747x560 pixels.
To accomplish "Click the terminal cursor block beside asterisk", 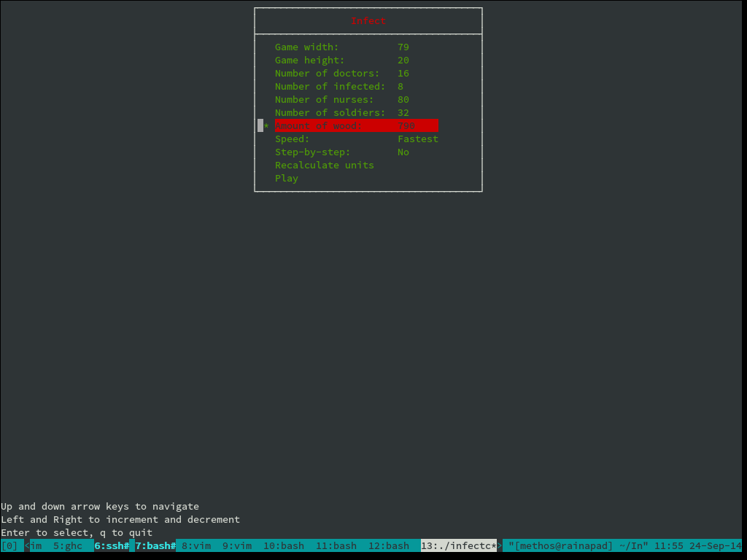I will pyautogui.click(x=260, y=125).
